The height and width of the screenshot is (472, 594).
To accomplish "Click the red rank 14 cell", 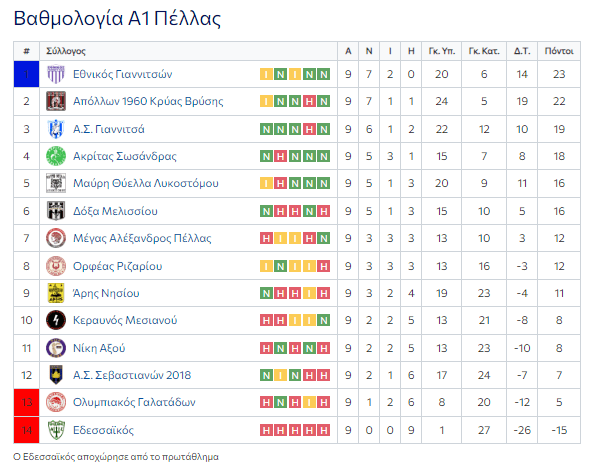I will pos(27,430).
